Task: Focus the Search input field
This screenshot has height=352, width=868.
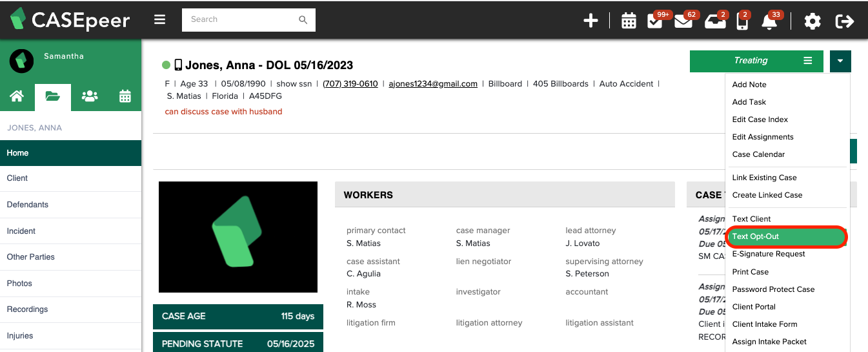Action: click(x=248, y=20)
